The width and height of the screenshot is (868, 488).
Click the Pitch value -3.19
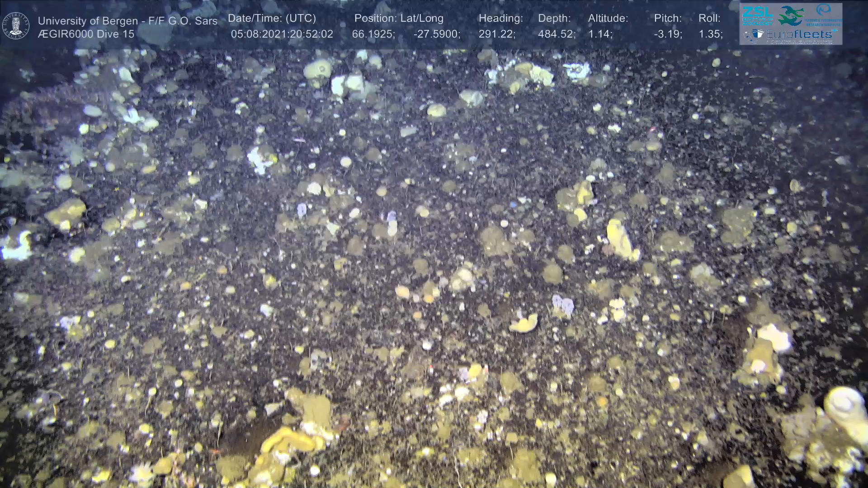click(x=668, y=34)
